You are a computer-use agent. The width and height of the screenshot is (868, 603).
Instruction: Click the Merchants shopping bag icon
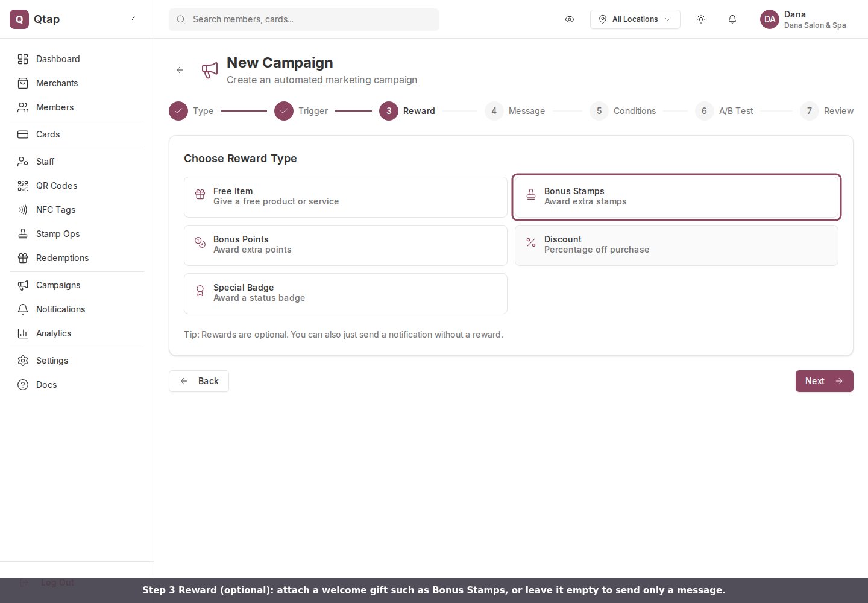(x=23, y=83)
